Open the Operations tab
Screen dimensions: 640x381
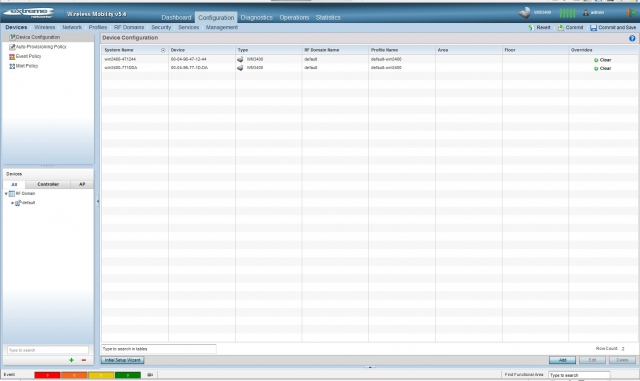(x=294, y=18)
